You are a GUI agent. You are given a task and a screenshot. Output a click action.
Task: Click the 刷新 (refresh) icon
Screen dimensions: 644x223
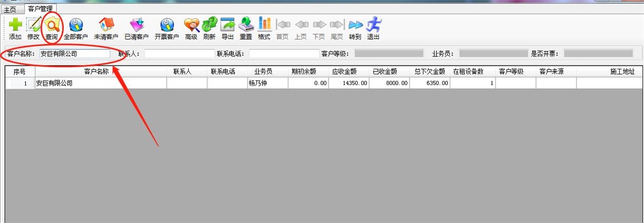pyautogui.click(x=209, y=25)
